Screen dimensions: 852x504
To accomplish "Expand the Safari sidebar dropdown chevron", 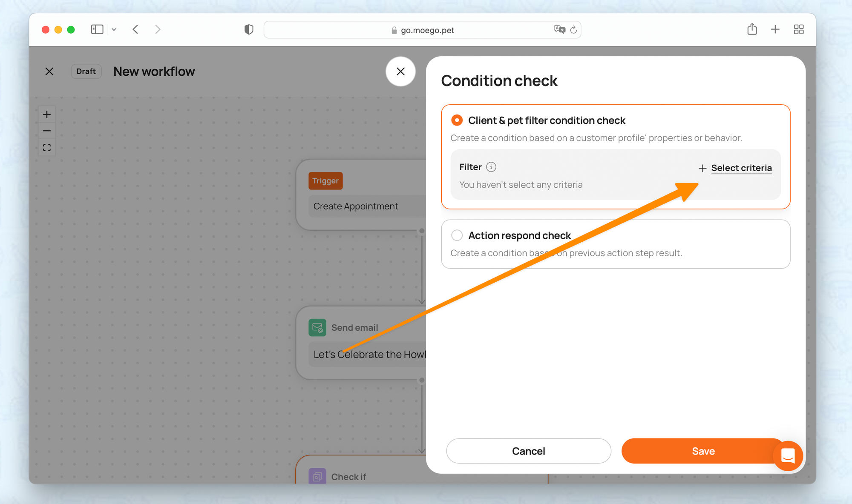I will click(114, 29).
